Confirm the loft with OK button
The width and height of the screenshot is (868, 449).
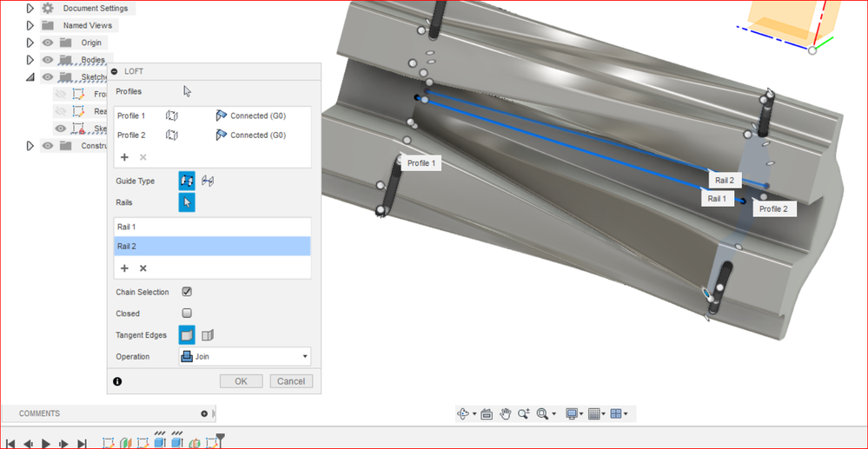pos(241,381)
